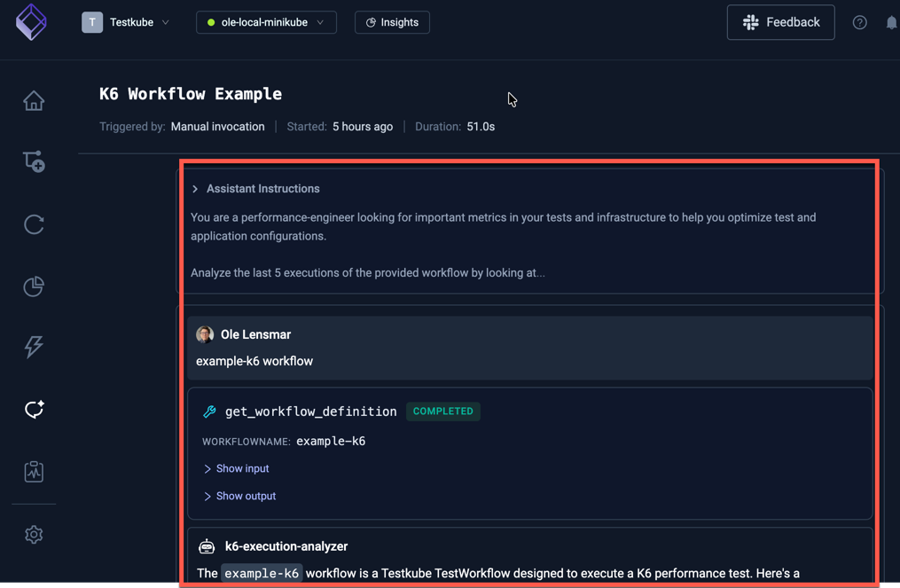Open the Workflows icon in the left sidebar

coord(33,161)
